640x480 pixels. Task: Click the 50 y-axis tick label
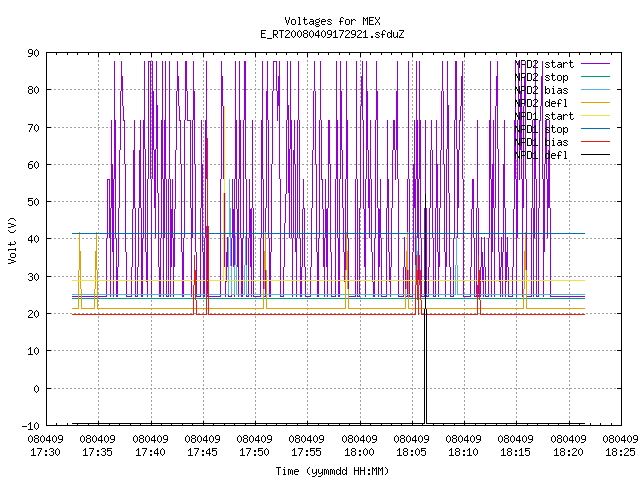point(33,202)
